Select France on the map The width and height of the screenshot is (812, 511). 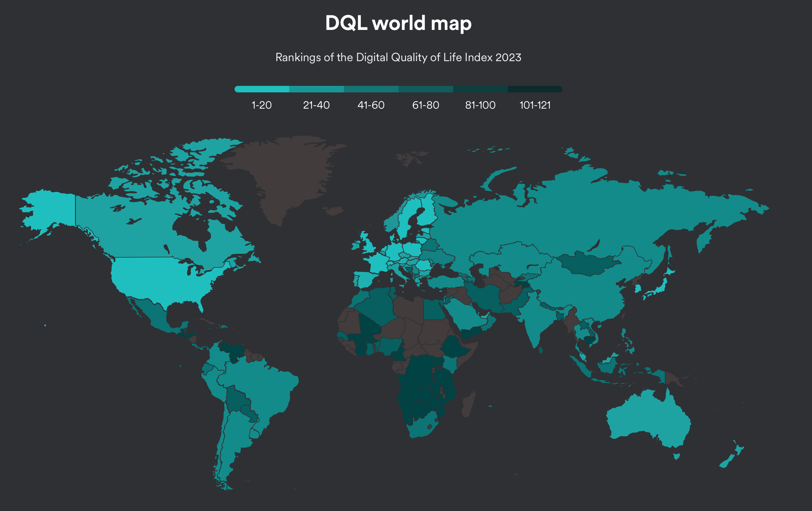click(377, 263)
